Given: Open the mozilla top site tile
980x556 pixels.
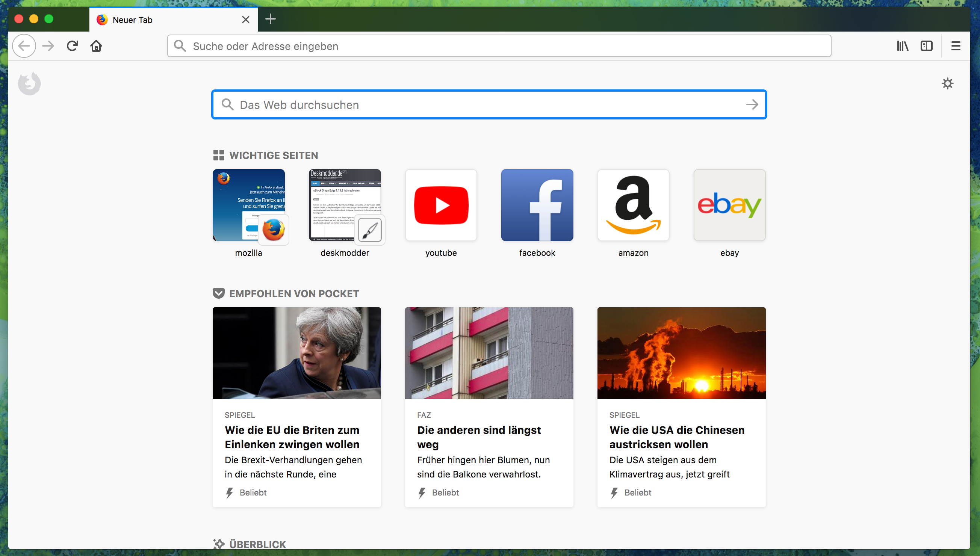Looking at the screenshot, I should [x=249, y=205].
